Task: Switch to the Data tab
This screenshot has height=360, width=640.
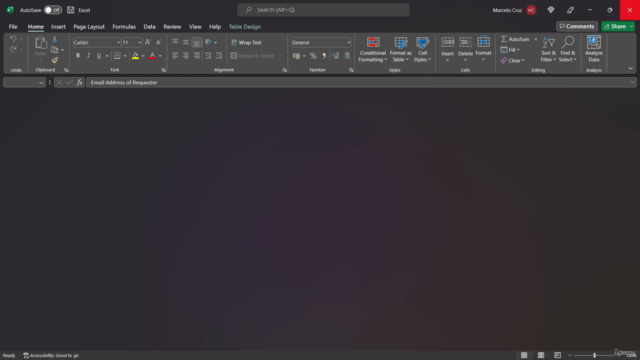Action: pyautogui.click(x=149, y=27)
